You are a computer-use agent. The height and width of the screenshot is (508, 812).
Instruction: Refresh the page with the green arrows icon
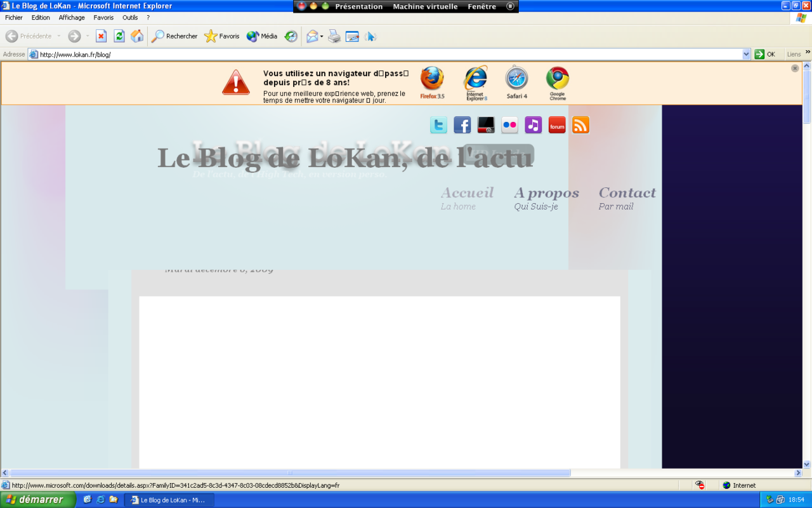coord(119,36)
